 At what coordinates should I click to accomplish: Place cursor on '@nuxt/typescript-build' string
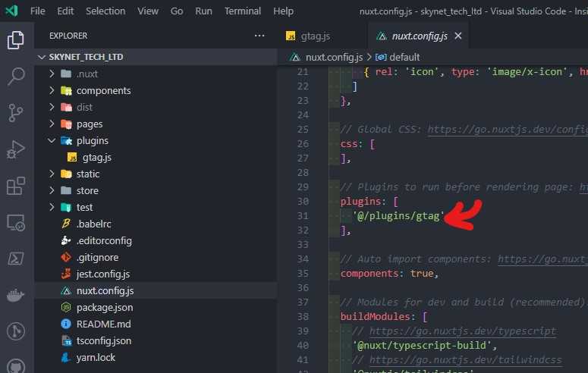[x=422, y=345]
